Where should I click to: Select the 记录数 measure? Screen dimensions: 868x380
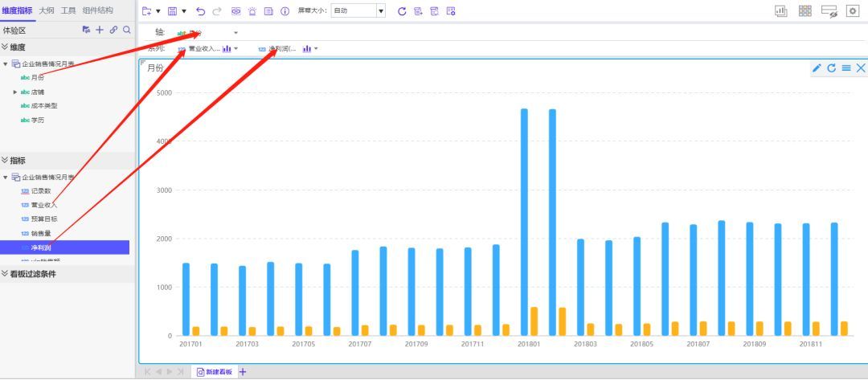(41, 191)
